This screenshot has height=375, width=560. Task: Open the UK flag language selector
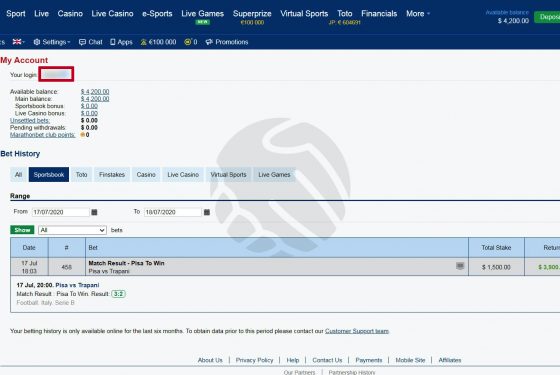[18, 42]
